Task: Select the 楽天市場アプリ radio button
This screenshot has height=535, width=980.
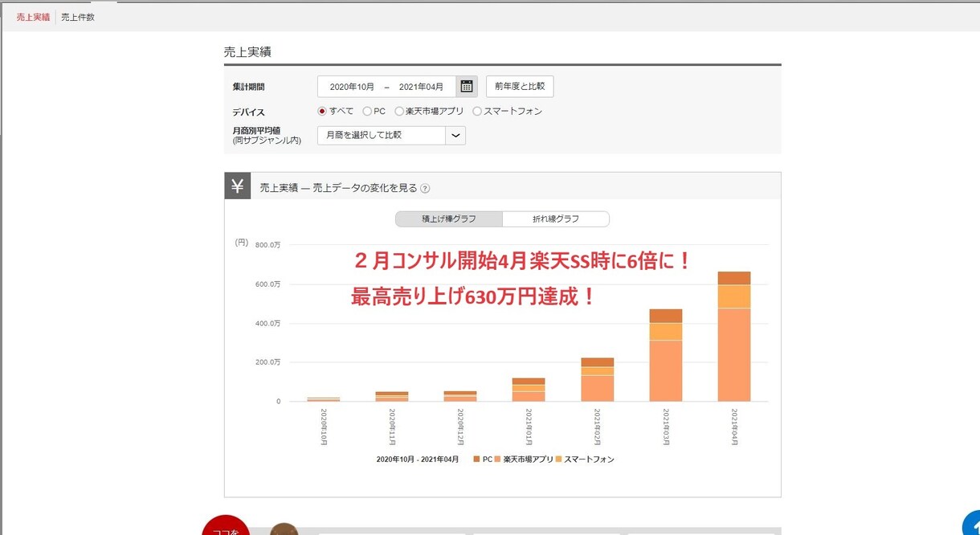Action: pos(398,112)
